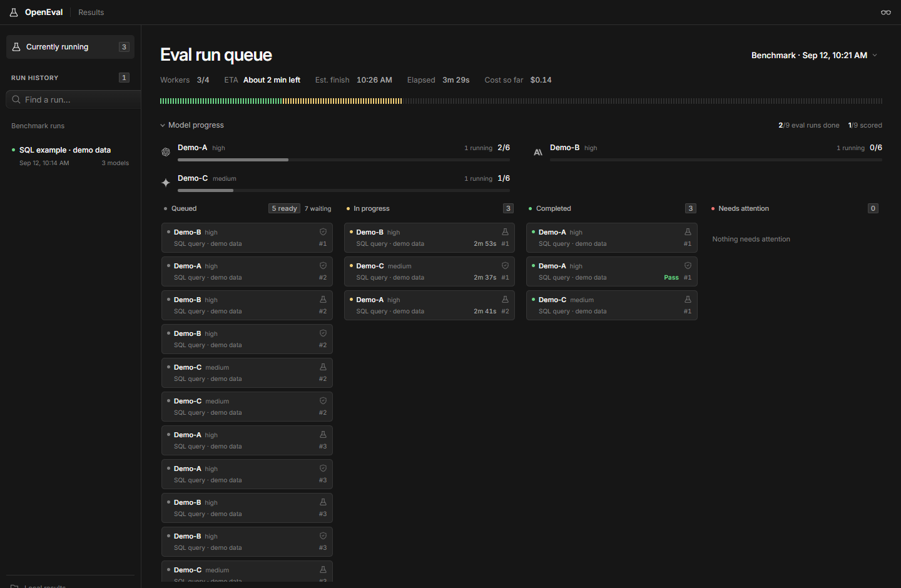901x588 pixels.
Task: Open the completed Demo-A card marked Pass
Action: [612, 271]
